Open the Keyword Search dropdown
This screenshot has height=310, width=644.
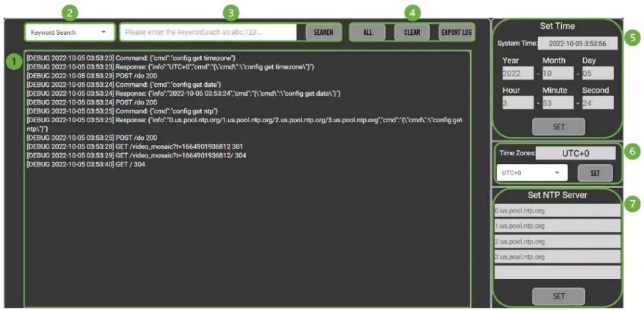pos(70,33)
